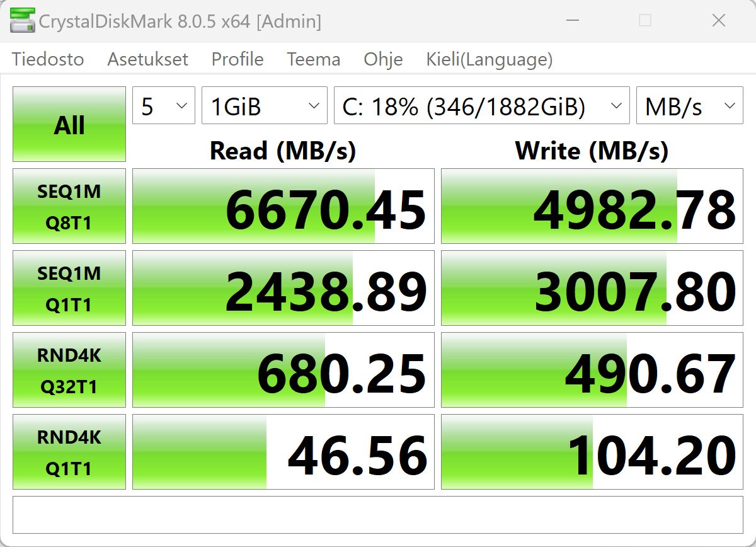Image resolution: width=756 pixels, height=547 pixels.
Task: Open the Ohje menu
Action: click(x=383, y=60)
